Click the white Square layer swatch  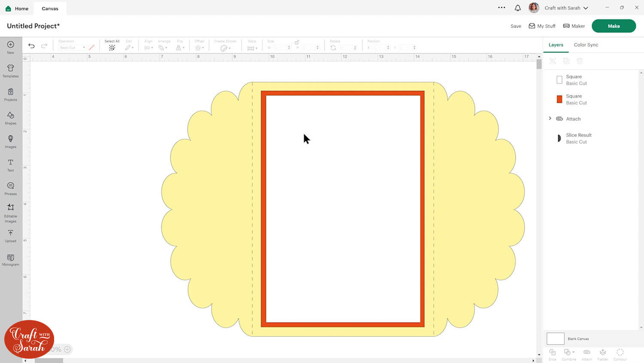click(559, 80)
